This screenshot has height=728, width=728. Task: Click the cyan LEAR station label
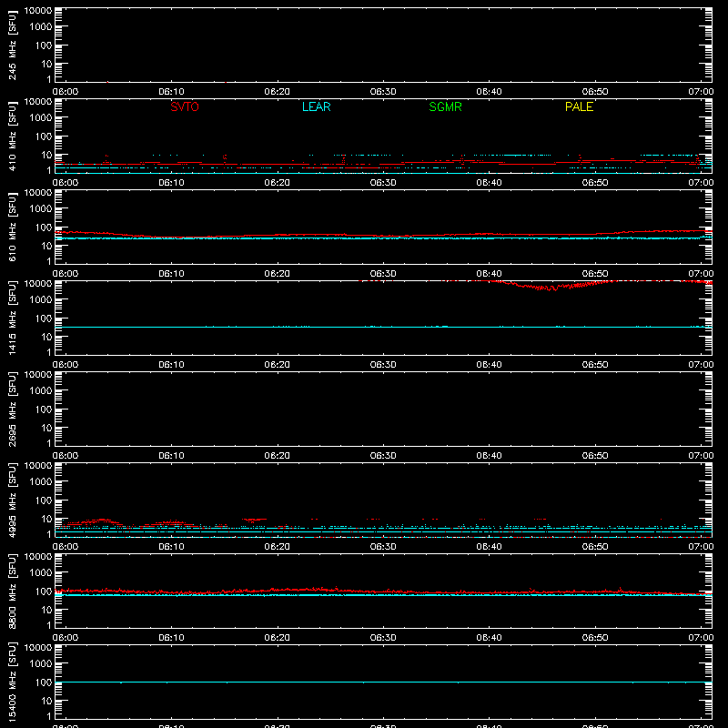point(316,106)
